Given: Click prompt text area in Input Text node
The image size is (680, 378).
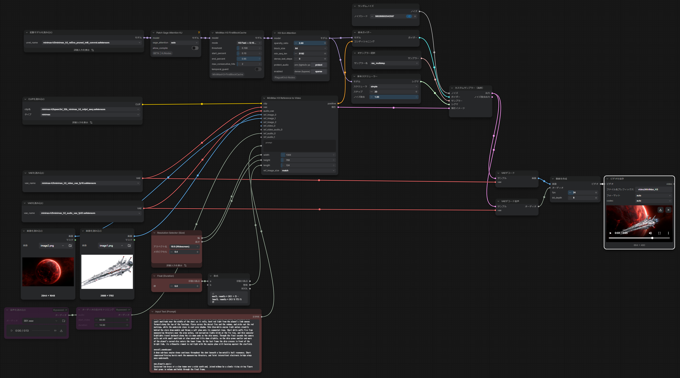Looking at the screenshot, I should click(206, 344).
